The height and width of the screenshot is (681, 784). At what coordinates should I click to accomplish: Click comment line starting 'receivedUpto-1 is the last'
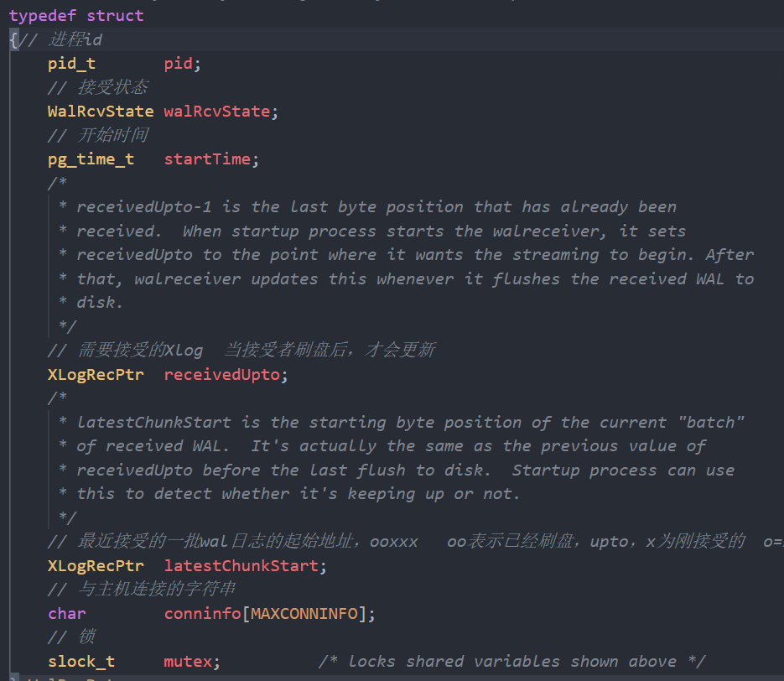pos(367,206)
